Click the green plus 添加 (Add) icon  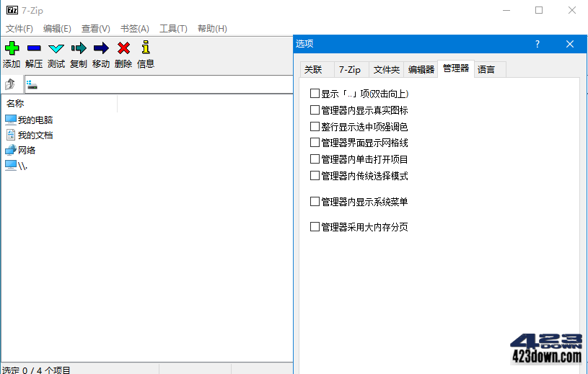click(12, 48)
